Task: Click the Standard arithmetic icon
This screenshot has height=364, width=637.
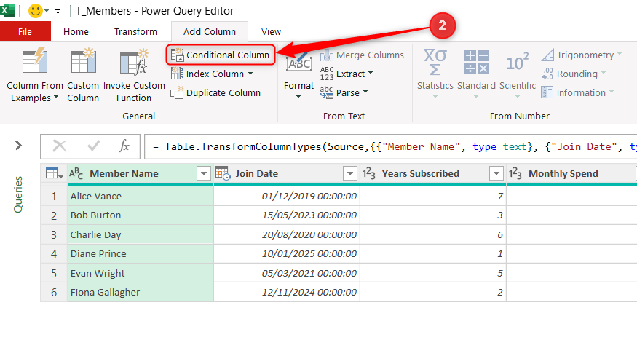Action: pos(477,62)
